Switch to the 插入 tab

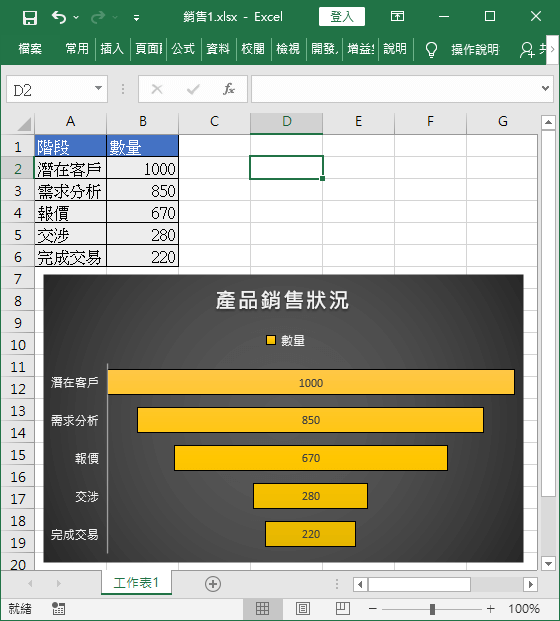(112, 49)
